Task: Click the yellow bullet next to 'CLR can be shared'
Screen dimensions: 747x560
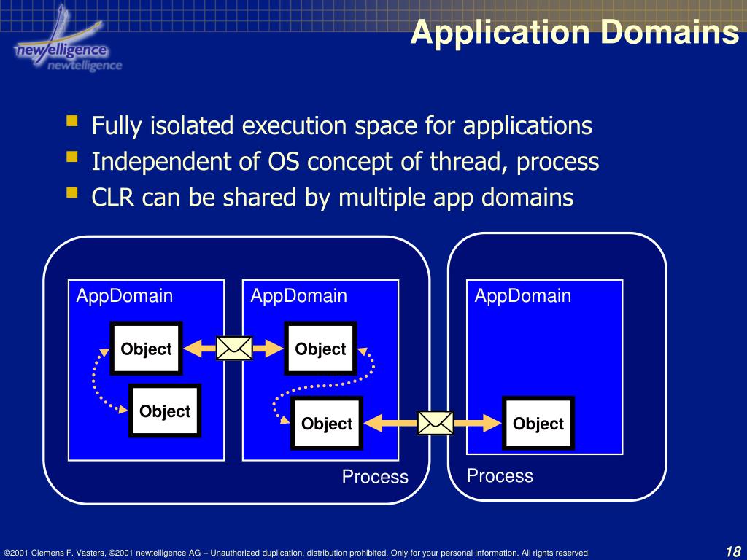Action: point(72,192)
